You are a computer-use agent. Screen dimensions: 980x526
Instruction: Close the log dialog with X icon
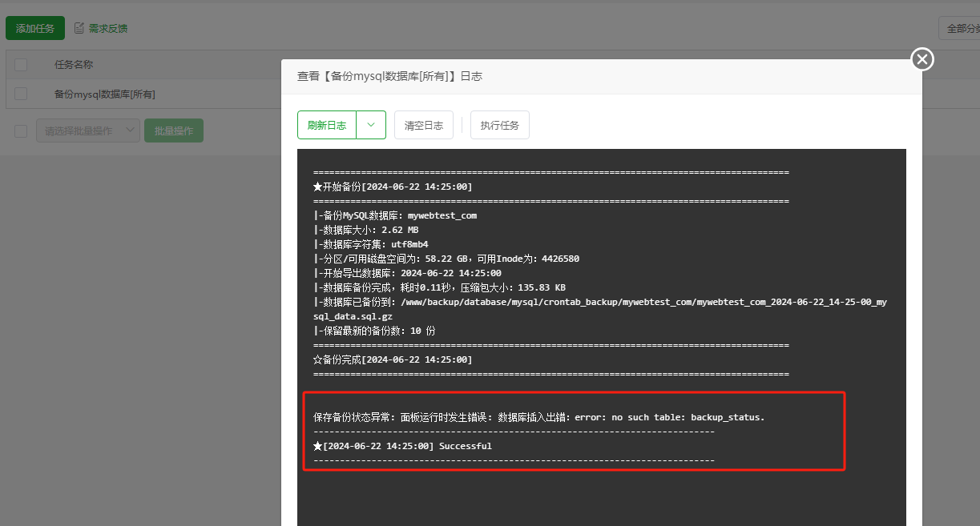click(922, 59)
